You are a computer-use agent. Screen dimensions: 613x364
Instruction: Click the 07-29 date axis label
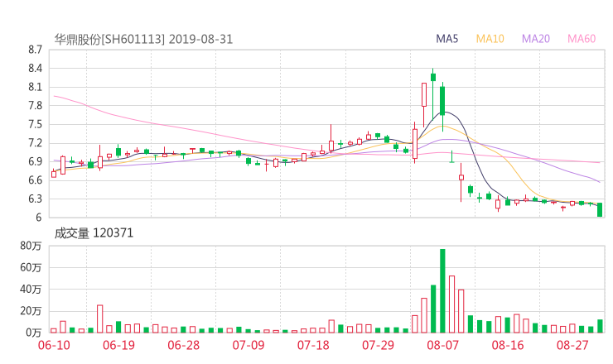click(x=378, y=345)
